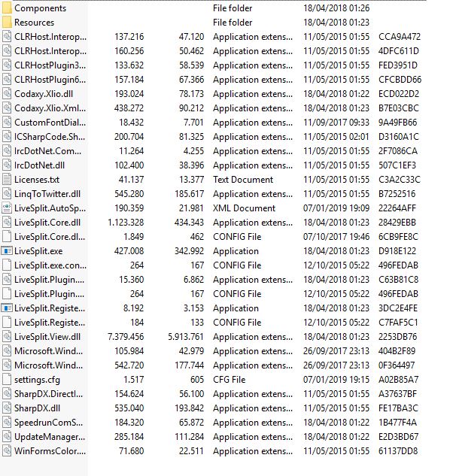This screenshot has width=459, height=476.
Task: Select the LiveSplit.Core.dll icon
Action: (x=7, y=223)
